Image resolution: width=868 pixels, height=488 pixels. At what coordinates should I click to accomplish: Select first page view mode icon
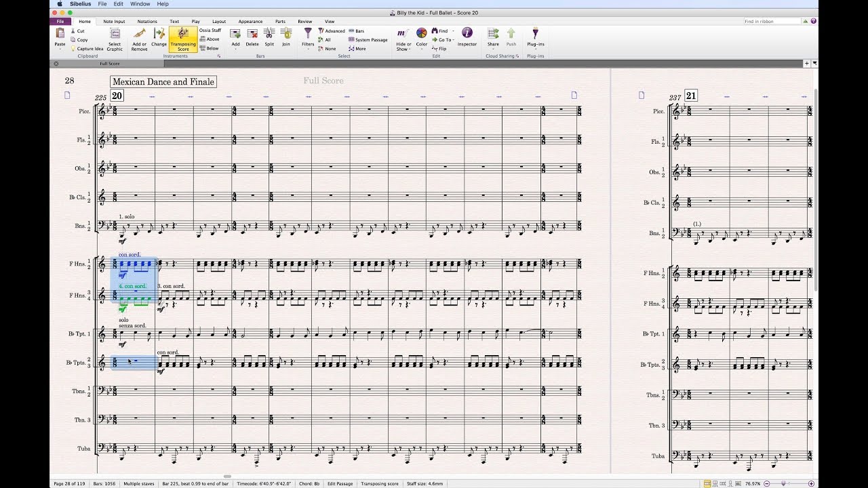[x=707, y=483]
